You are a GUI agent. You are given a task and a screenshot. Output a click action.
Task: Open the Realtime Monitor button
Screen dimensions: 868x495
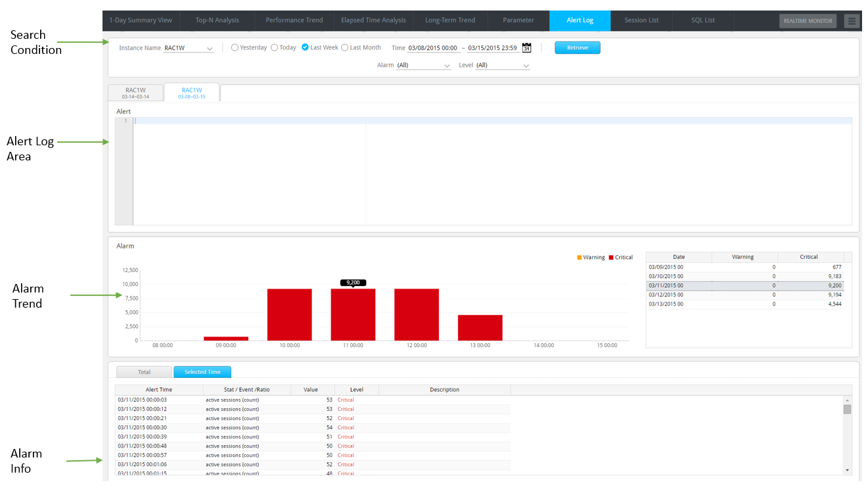click(808, 21)
